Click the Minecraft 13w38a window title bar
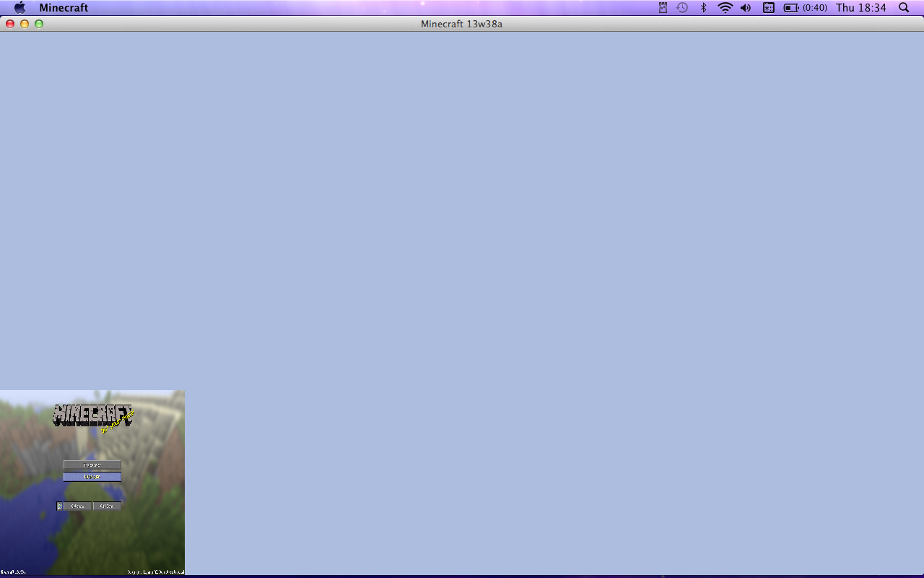924x578 pixels. coord(461,24)
